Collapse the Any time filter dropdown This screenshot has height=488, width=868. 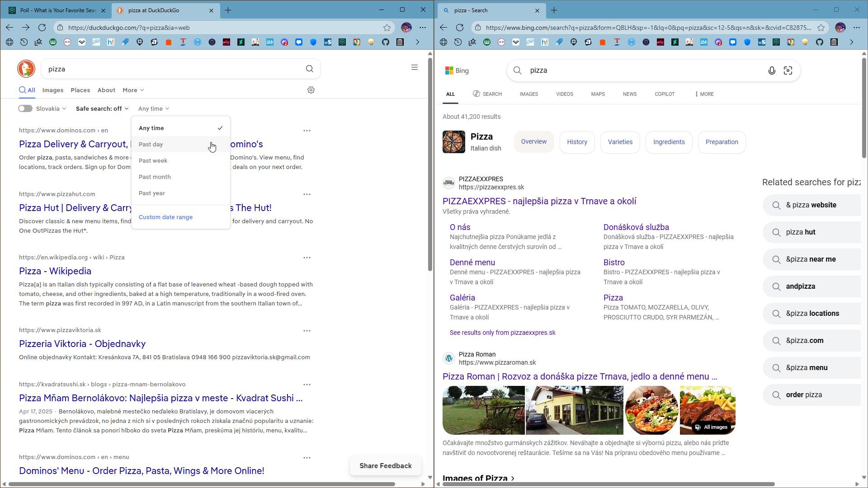(x=154, y=108)
